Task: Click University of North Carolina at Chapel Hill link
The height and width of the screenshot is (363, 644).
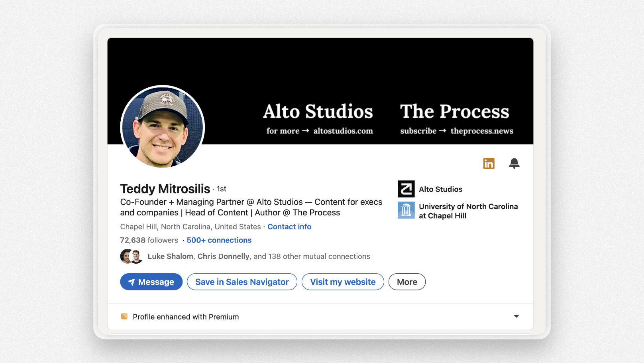Action: click(x=468, y=211)
